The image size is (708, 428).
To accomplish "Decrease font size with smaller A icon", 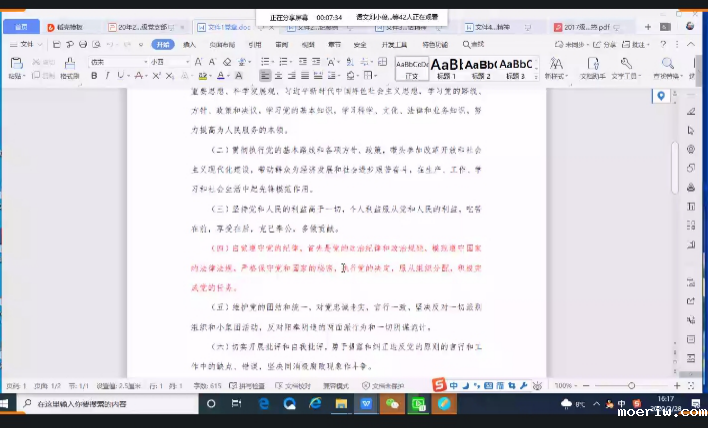I will (x=212, y=62).
